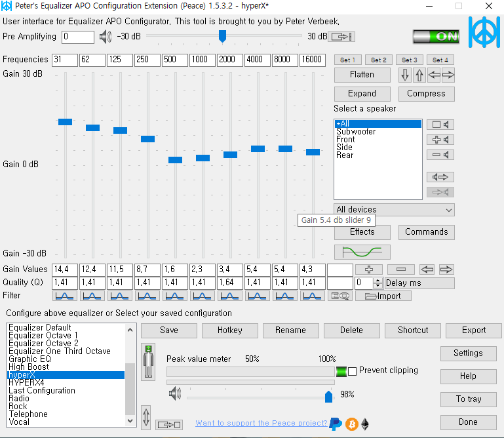Click the 2000 Hz quality field 1,64

[230, 283]
